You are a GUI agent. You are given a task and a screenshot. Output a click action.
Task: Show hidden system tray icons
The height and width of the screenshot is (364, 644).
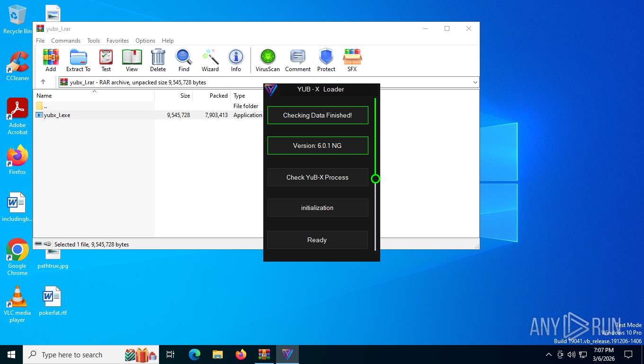point(548,355)
